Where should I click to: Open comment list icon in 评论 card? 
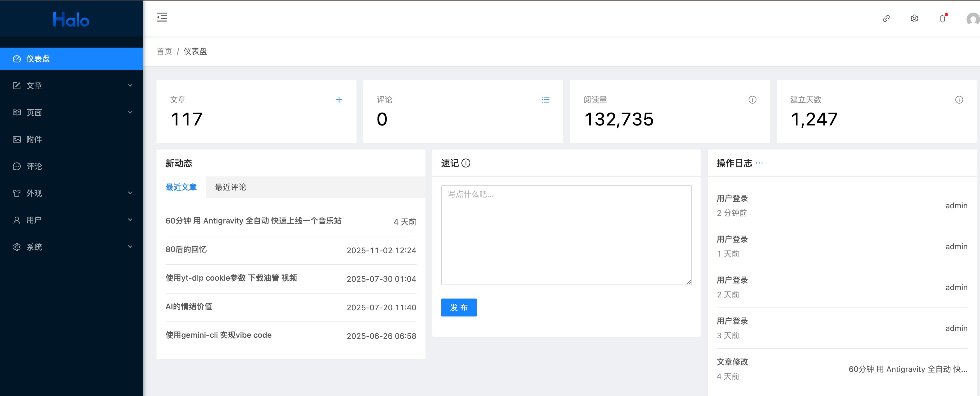pyautogui.click(x=546, y=100)
